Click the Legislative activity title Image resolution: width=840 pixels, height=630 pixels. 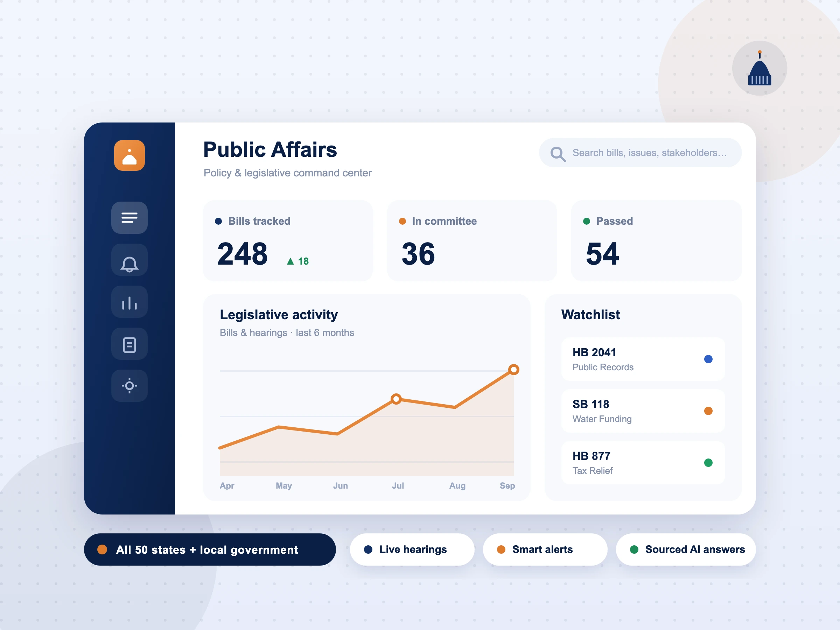coord(279,315)
